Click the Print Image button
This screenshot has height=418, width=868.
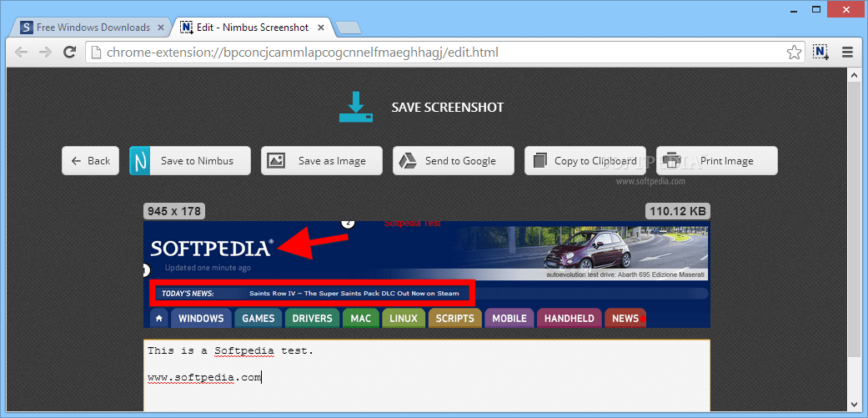pyautogui.click(x=717, y=161)
